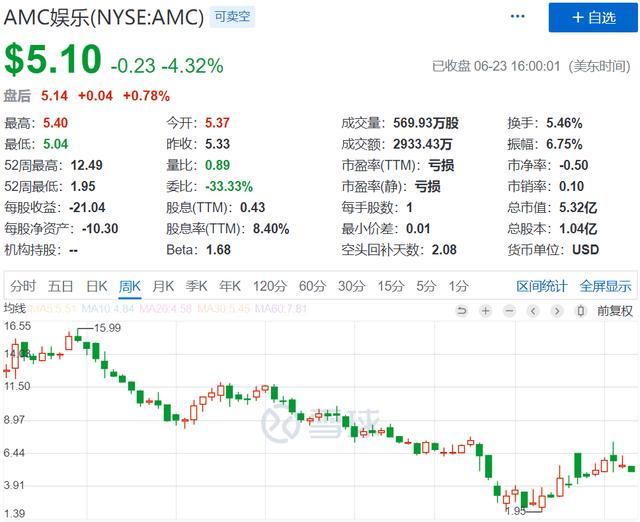The image size is (640, 522).
Task: Zoom in chart with plus icon
Action: [x=485, y=311]
